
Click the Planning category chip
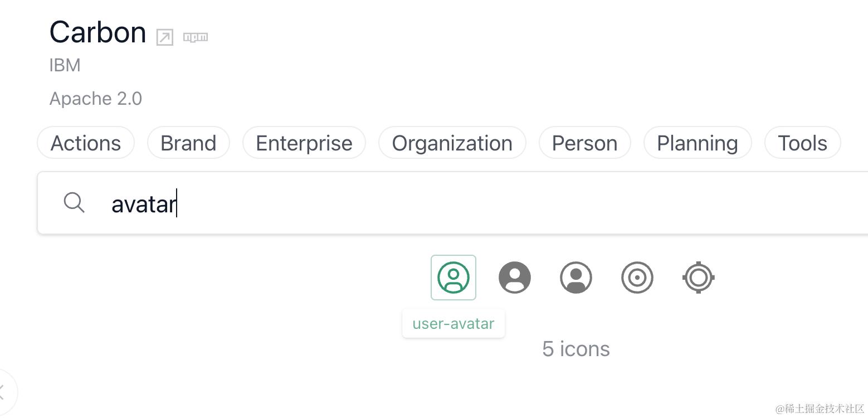(x=698, y=143)
